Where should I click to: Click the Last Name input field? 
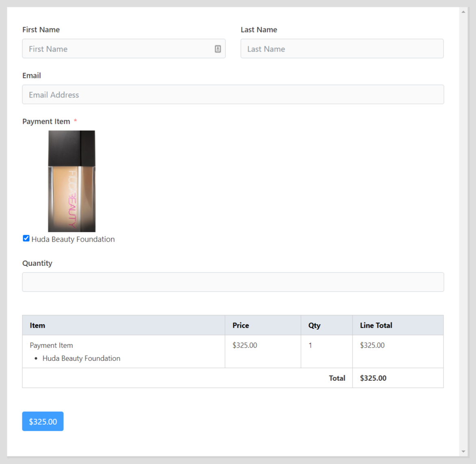coord(341,49)
